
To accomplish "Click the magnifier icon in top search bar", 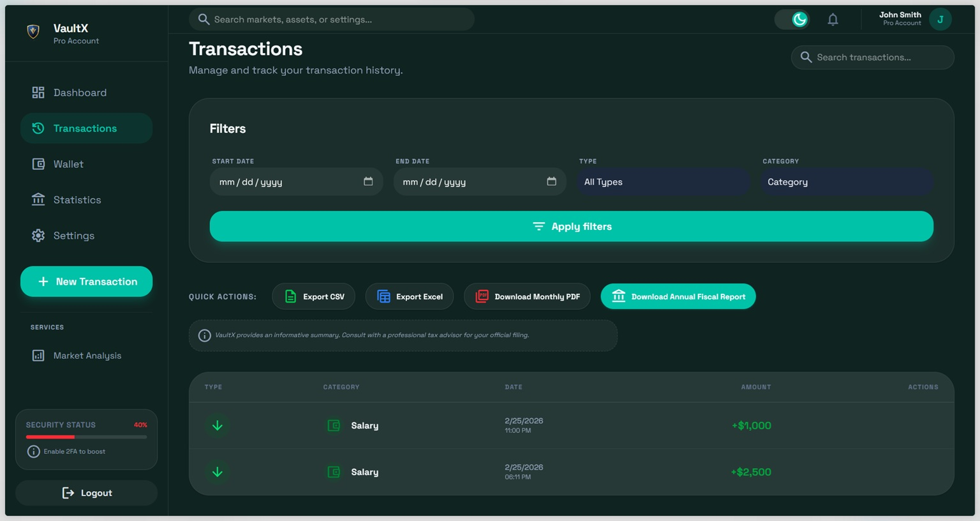I will click(204, 19).
